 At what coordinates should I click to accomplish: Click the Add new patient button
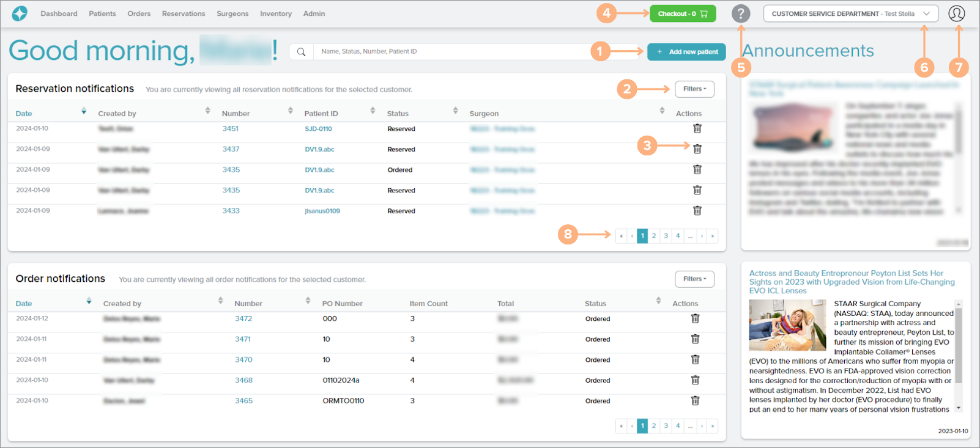pyautogui.click(x=686, y=52)
